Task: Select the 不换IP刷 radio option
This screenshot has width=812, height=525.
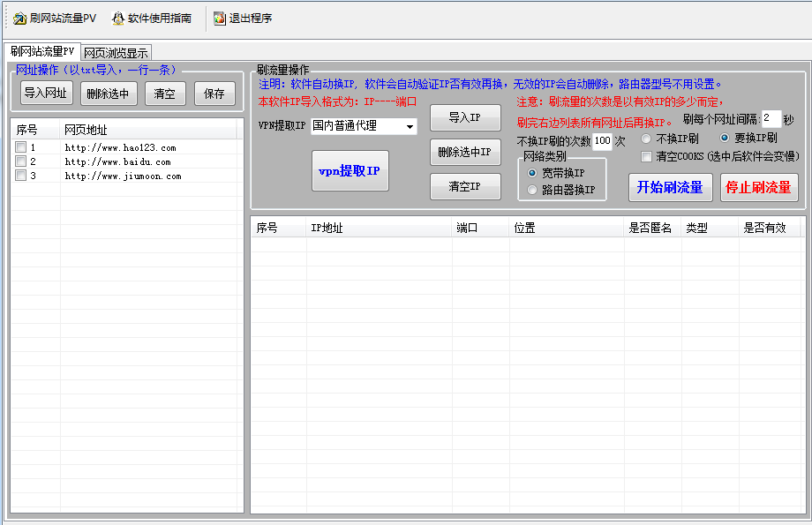Action: [645, 139]
